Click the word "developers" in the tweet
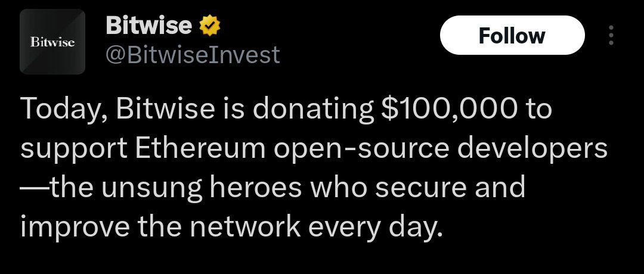Viewport: 644px width, 274px height. coord(532,150)
